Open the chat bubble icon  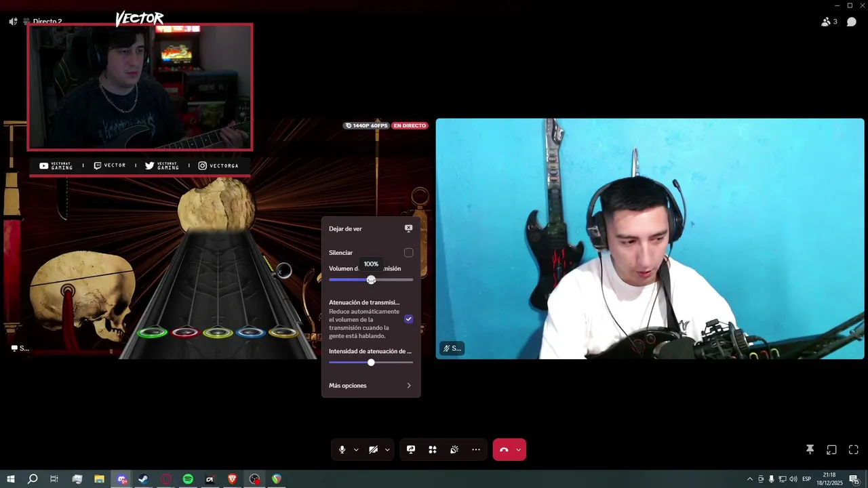[x=852, y=22]
